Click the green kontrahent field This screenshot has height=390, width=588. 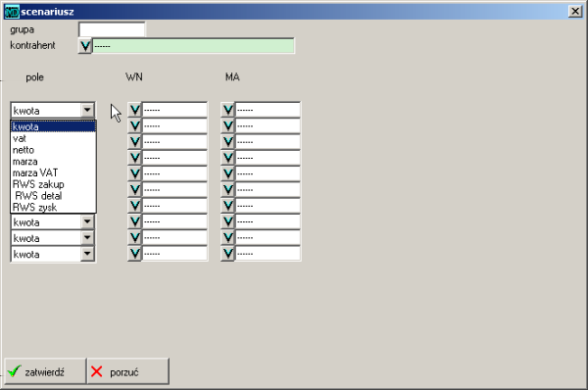[x=193, y=46]
